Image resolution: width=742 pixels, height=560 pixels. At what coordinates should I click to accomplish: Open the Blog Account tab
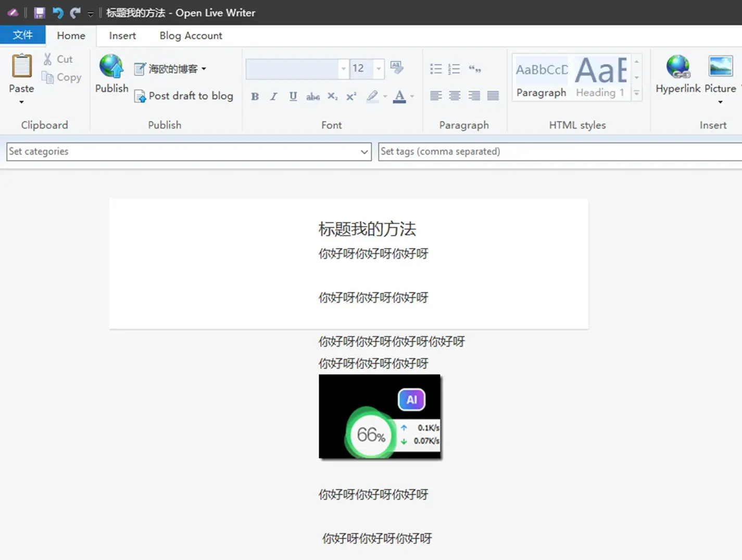click(x=191, y=35)
